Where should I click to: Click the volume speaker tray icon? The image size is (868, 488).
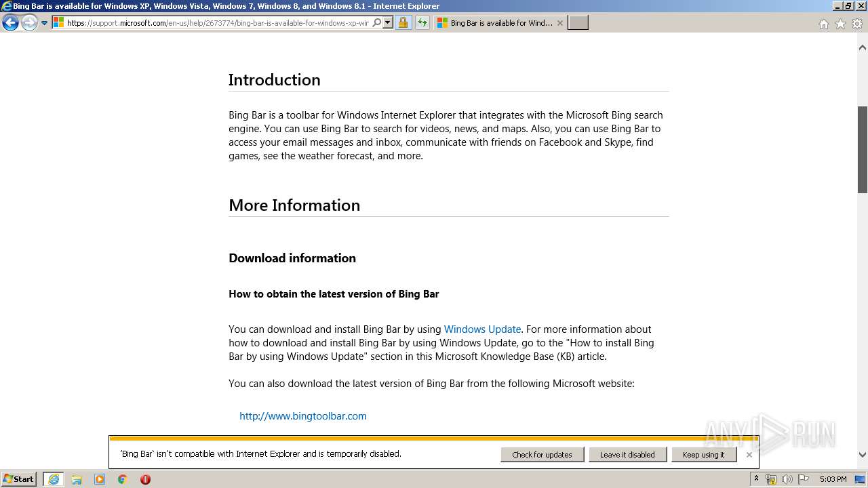[787, 479]
